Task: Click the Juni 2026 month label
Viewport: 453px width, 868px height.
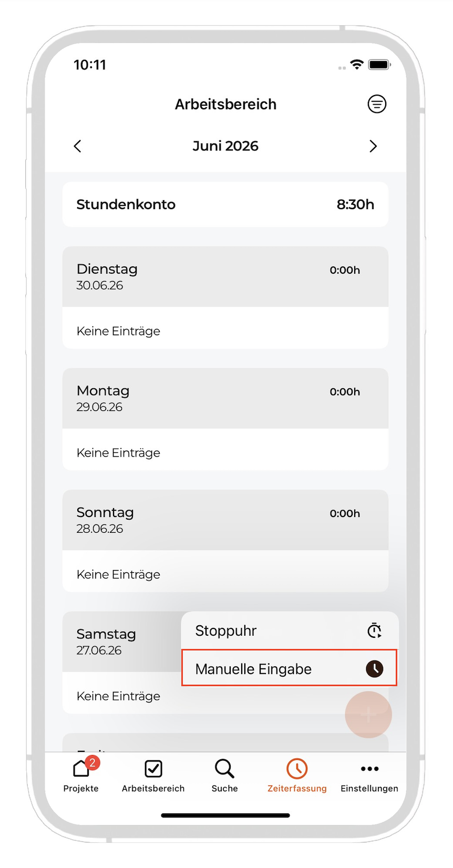Action: click(x=225, y=146)
